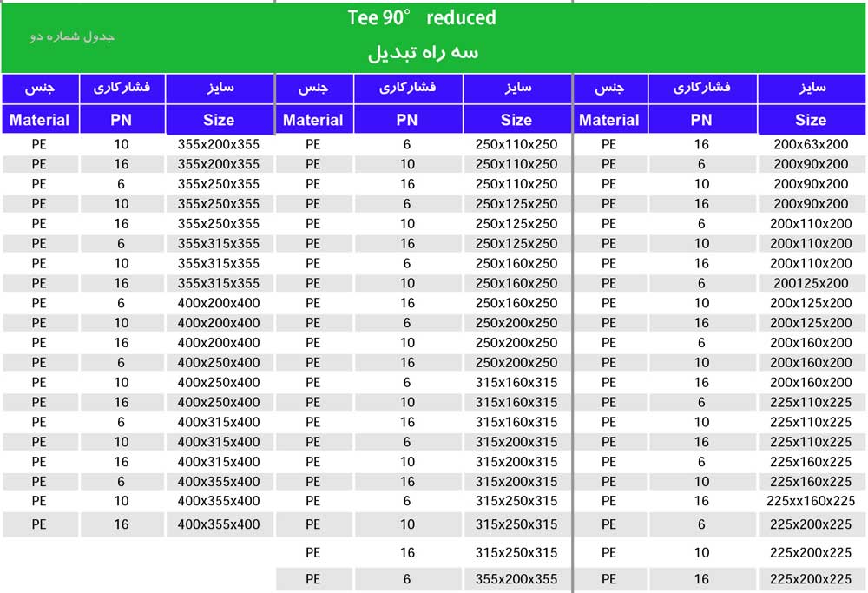
Task: Click PE material cell in the 225xx160x225 row
Action: (x=608, y=501)
